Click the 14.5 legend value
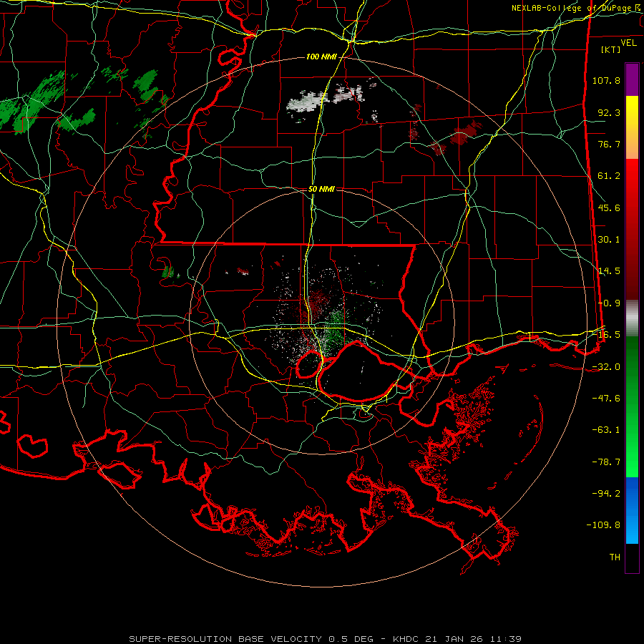Viewport: 644px width, 644px height. [x=609, y=271]
